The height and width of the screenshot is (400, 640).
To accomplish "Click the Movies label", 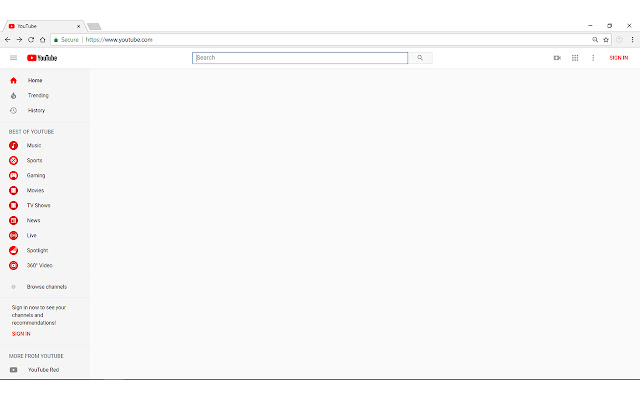I will [36, 191].
